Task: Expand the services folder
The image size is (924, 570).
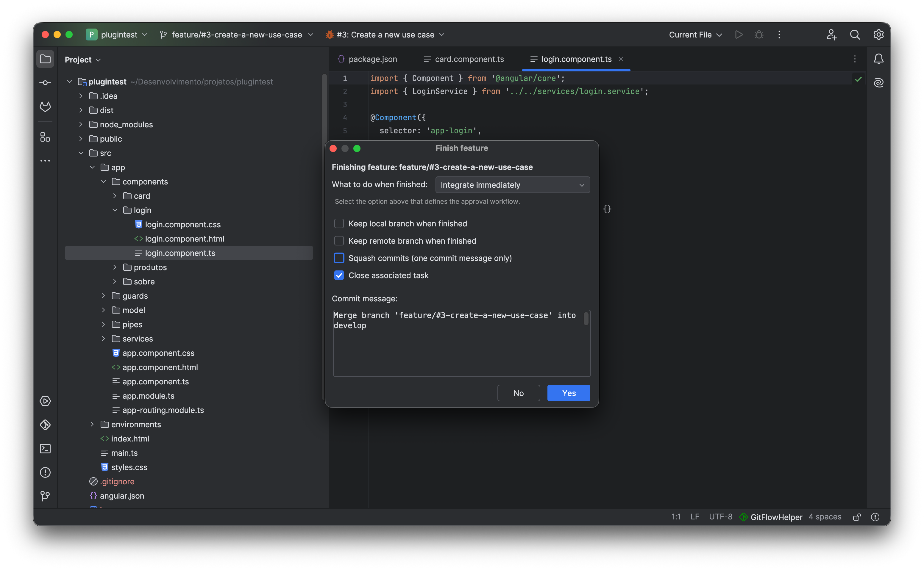Action: tap(103, 339)
